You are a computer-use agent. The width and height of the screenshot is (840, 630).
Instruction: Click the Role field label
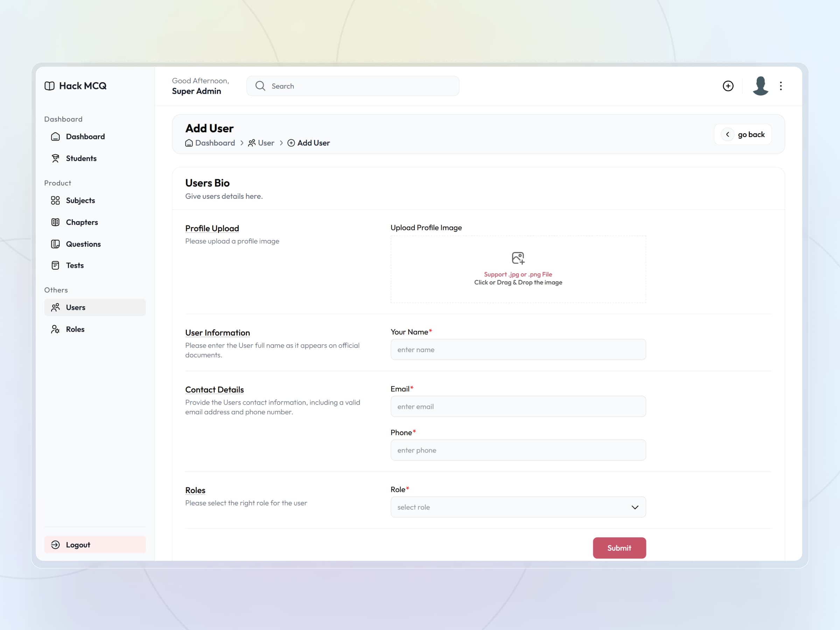pos(400,490)
